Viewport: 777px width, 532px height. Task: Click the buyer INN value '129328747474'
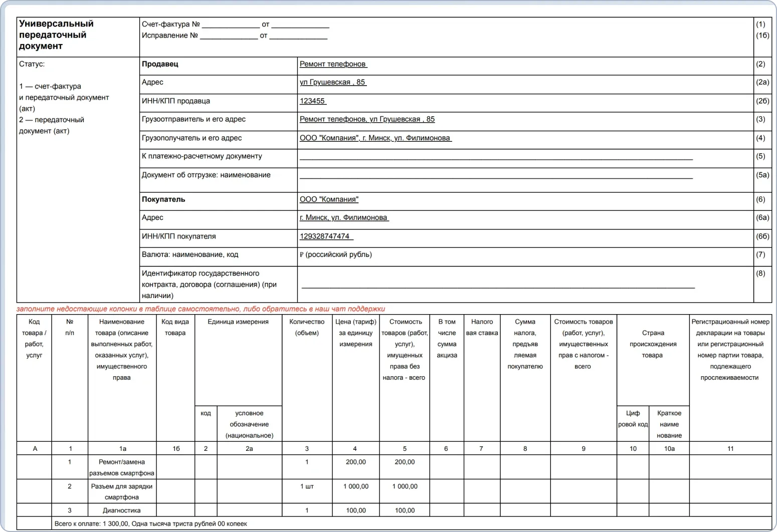(326, 236)
